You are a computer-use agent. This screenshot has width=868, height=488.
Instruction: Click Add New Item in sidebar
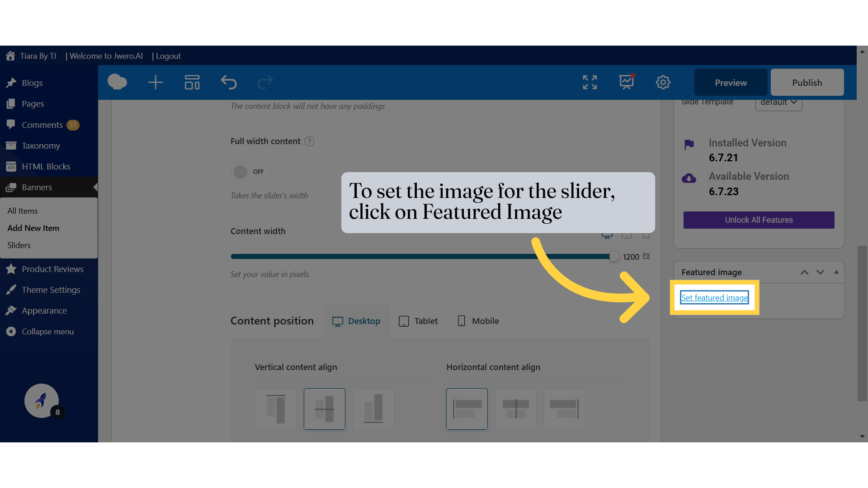33,228
